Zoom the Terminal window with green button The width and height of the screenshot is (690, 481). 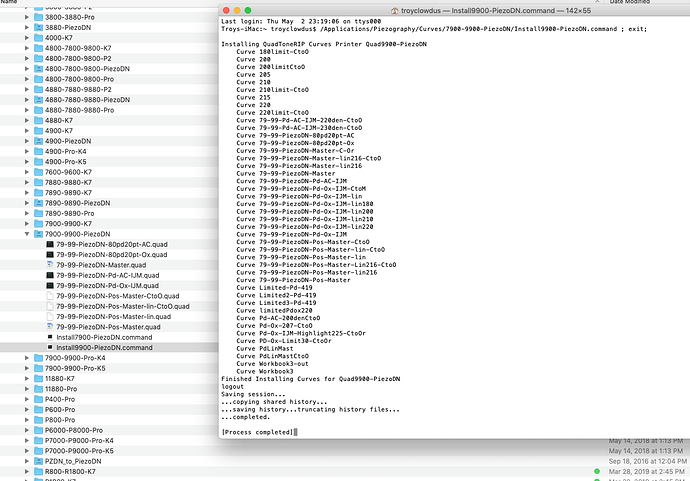click(248, 10)
